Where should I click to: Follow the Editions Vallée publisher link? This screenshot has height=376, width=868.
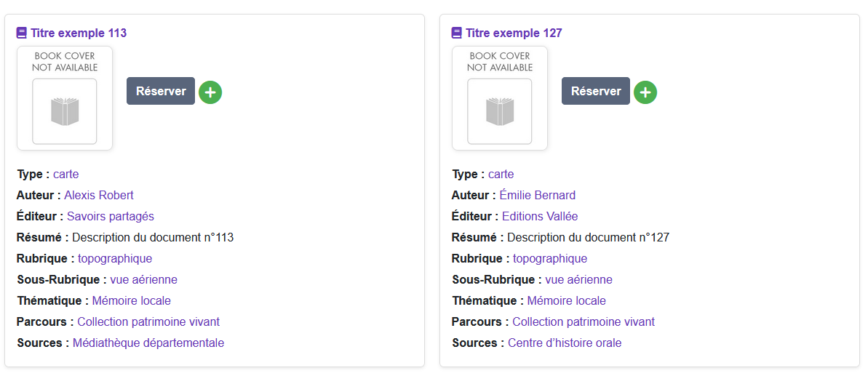click(x=540, y=216)
